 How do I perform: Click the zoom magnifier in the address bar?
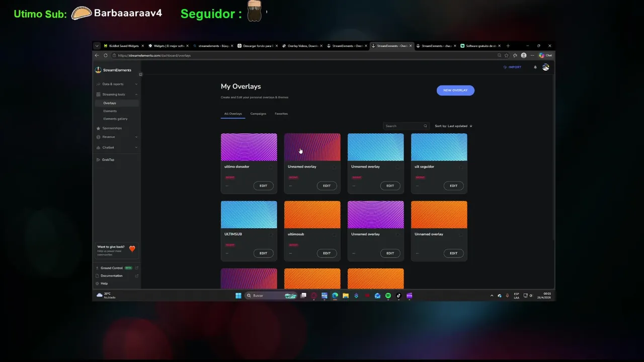(499, 55)
